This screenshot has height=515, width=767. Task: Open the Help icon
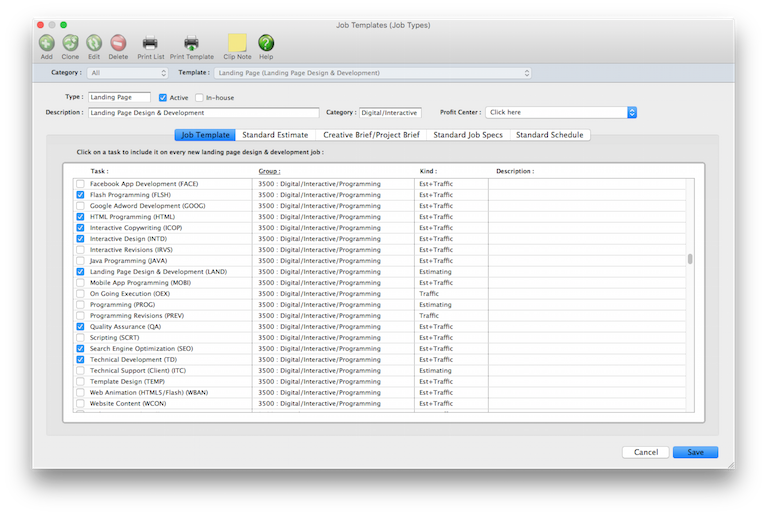(x=266, y=43)
